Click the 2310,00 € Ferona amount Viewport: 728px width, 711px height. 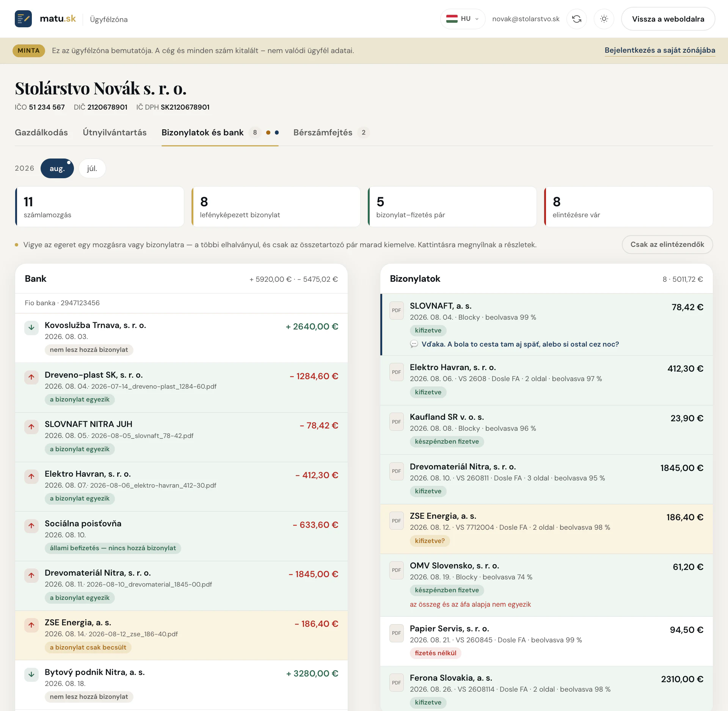[x=682, y=679]
